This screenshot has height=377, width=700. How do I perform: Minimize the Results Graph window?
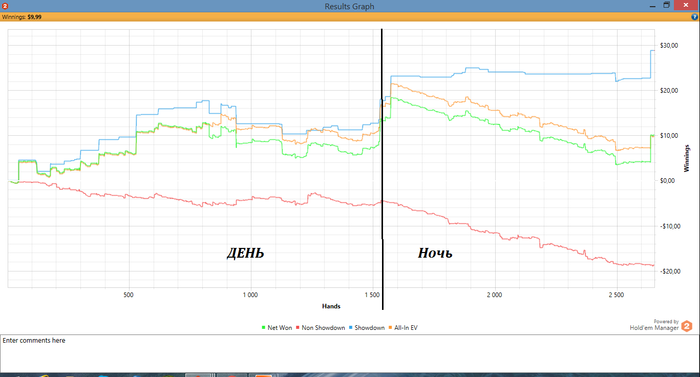[653, 6]
